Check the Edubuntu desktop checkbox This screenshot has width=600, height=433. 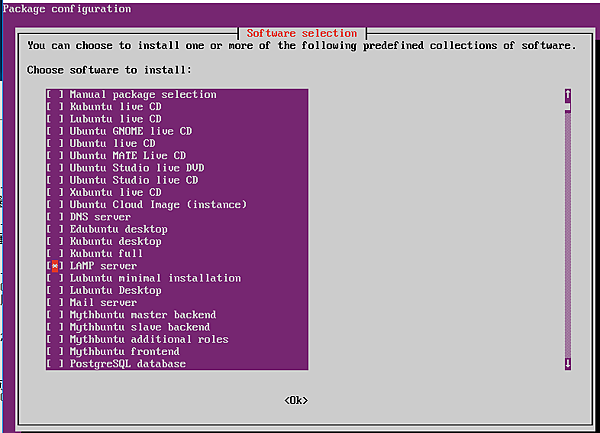(x=55, y=229)
